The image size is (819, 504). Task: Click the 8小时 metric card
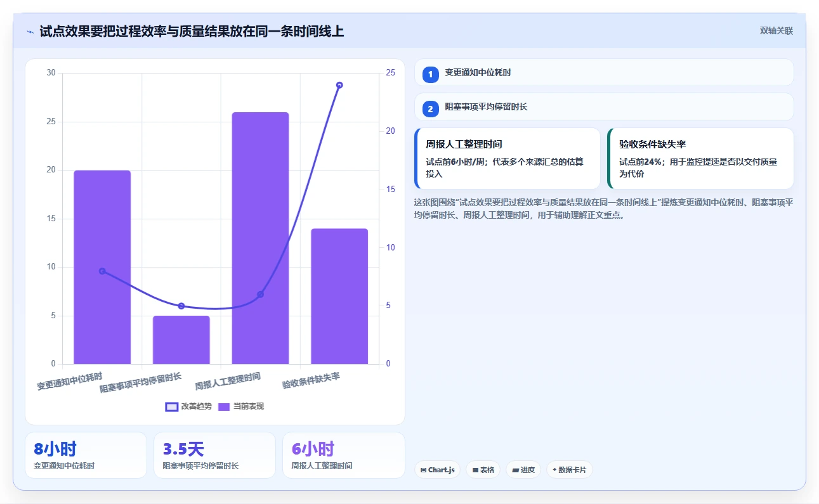tap(86, 455)
